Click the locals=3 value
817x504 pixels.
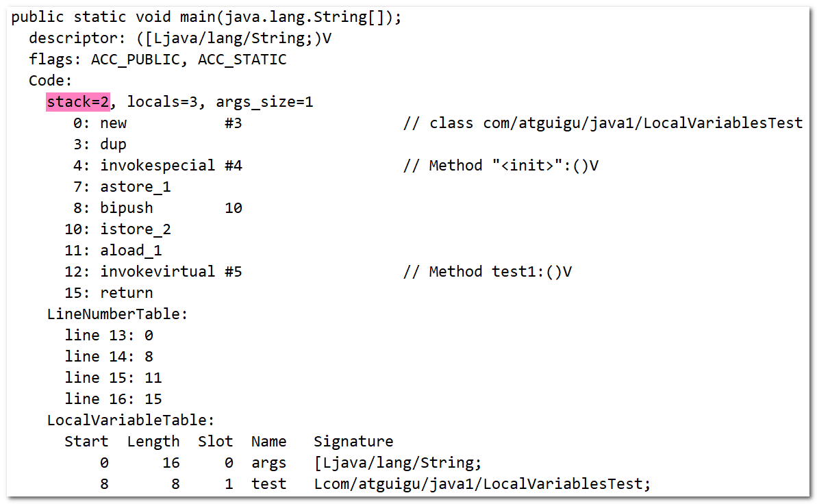tap(162, 101)
